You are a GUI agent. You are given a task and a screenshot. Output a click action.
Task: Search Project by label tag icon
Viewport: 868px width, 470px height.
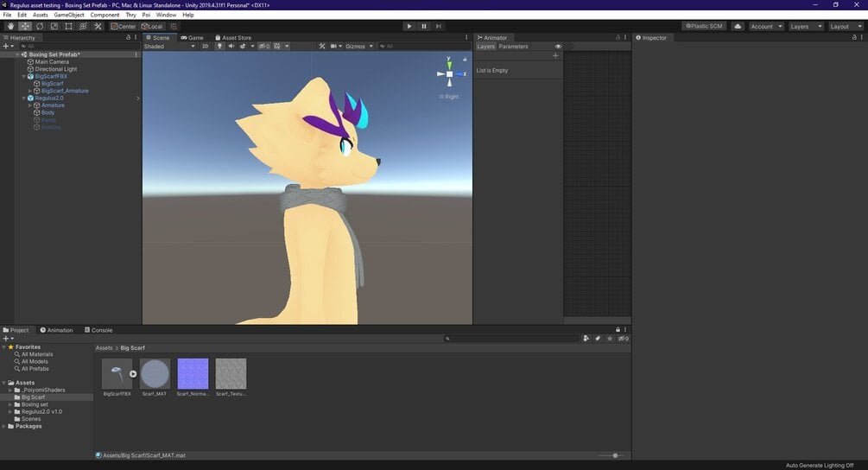point(598,339)
